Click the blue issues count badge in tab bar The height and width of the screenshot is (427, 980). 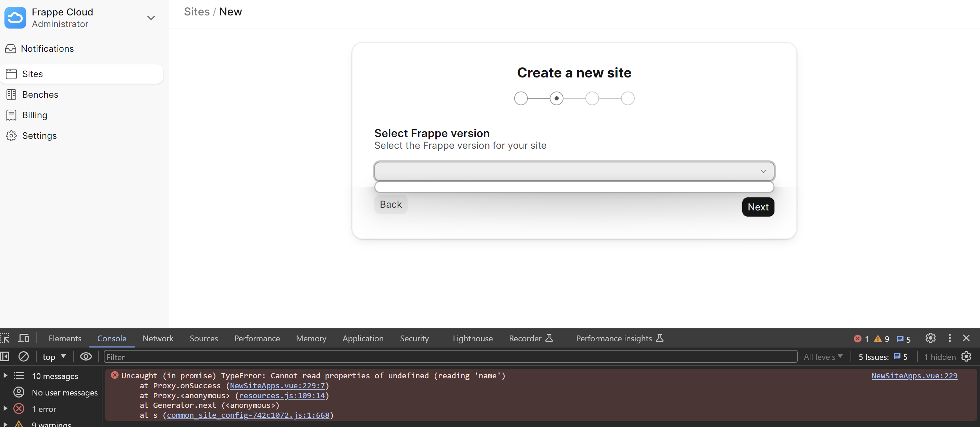click(x=903, y=339)
